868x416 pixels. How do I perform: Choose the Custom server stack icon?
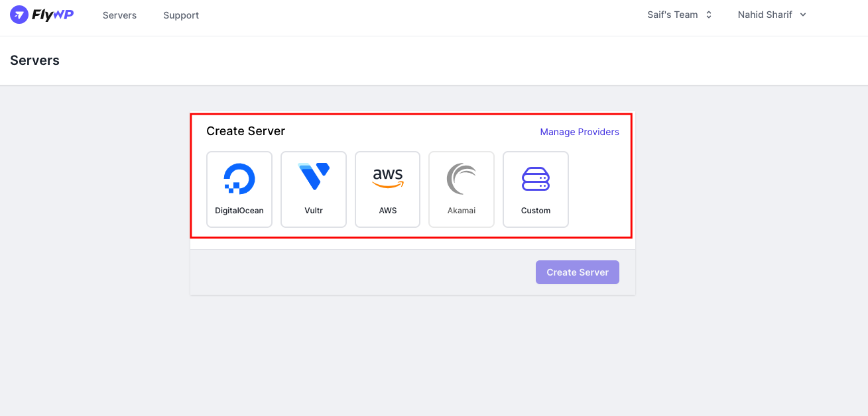[x=536, y=179]
